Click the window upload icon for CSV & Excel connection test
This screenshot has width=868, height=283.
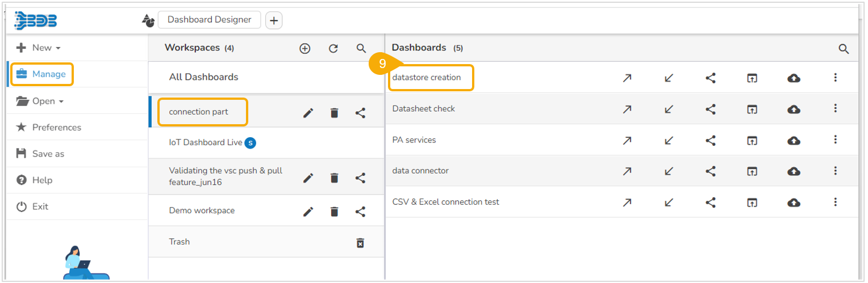752,202
